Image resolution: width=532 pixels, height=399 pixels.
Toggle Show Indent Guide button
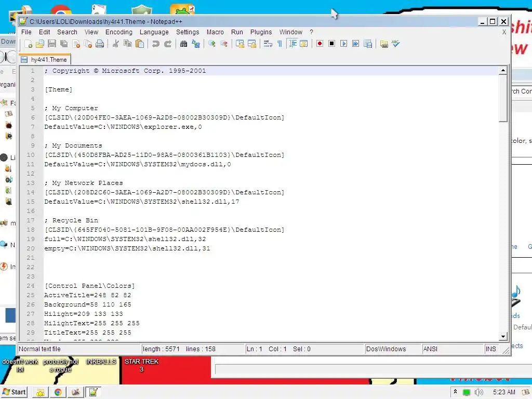pyautogui.click(x=292, y=44)
